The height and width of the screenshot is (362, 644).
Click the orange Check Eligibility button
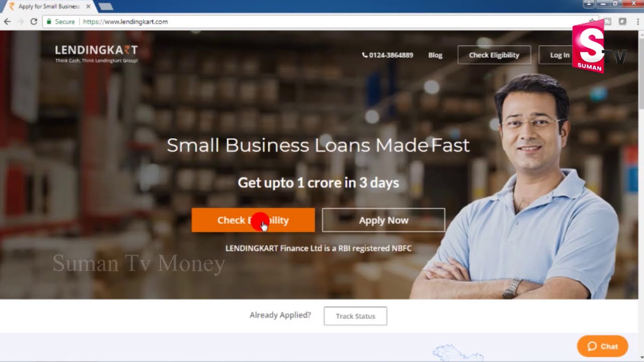click(253, 220)
